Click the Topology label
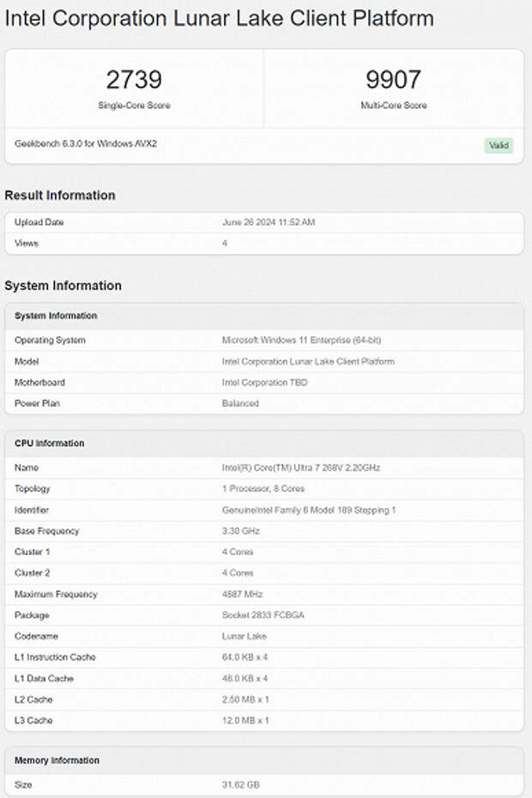The image size is (532, 798). point(32,488)
